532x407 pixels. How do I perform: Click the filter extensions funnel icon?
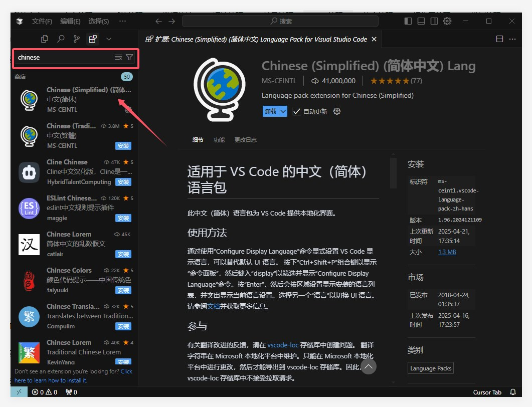(x=129, y=58)
